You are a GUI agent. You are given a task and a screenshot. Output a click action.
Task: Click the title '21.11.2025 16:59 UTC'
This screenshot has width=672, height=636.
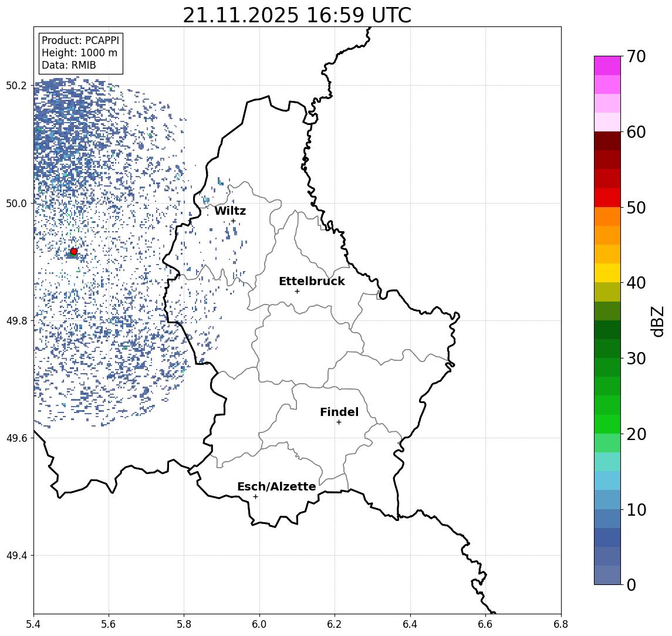pyautogui.click(x=297, y=15)
